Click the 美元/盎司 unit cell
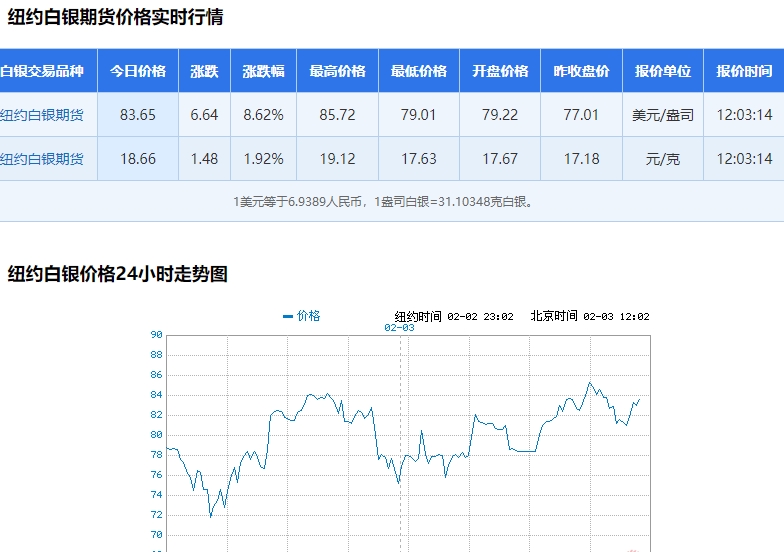This screenshot has height=552, width=784. click(663, 115)
